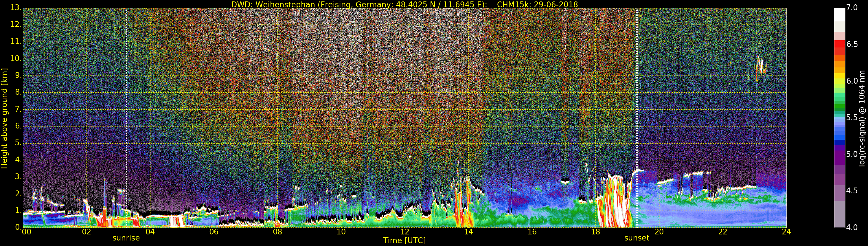Click the colorbar tick label '7.0'
The width and height of the screenshot is (868, 246).
(x=852, y=8)
